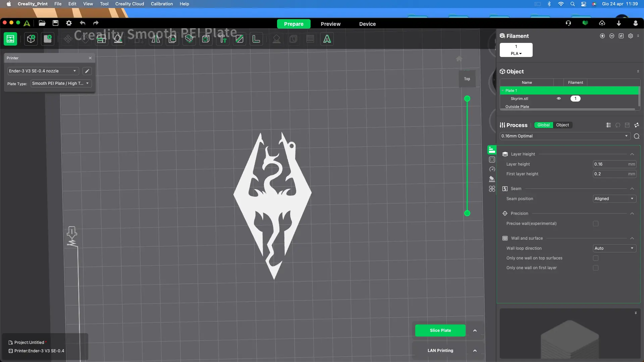The image size is (644, 362).
Task: Redo the action with the forward arrow icon
Action: [96, 23]
